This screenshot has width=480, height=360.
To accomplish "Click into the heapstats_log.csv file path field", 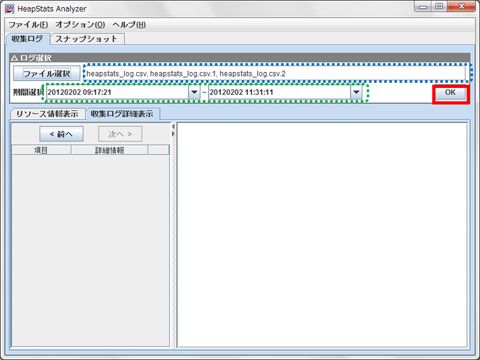I will [275, 73].
